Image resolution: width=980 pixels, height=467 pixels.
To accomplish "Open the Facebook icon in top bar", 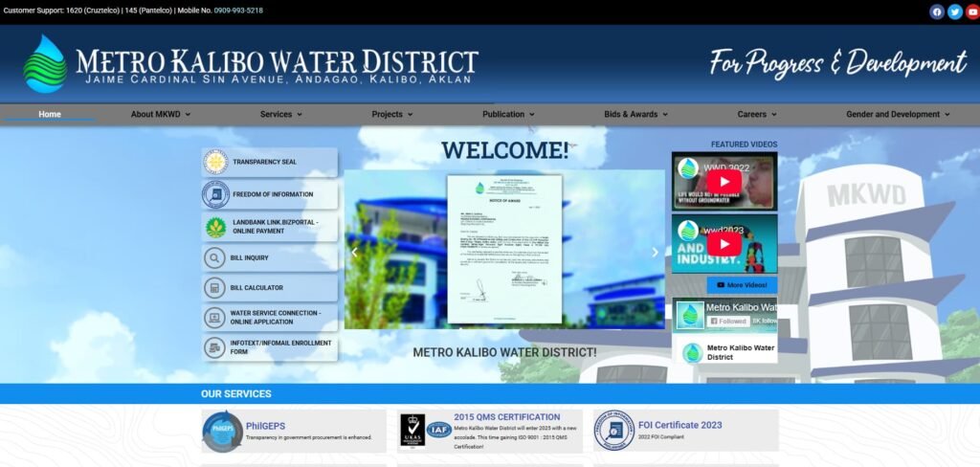I will [x=937, y=11].
